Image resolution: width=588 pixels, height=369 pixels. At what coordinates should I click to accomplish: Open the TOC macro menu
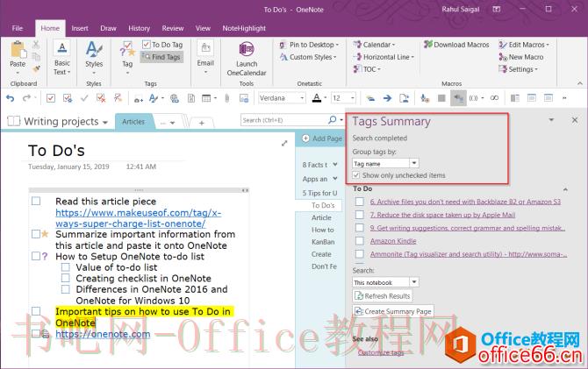tap(367, 69)
